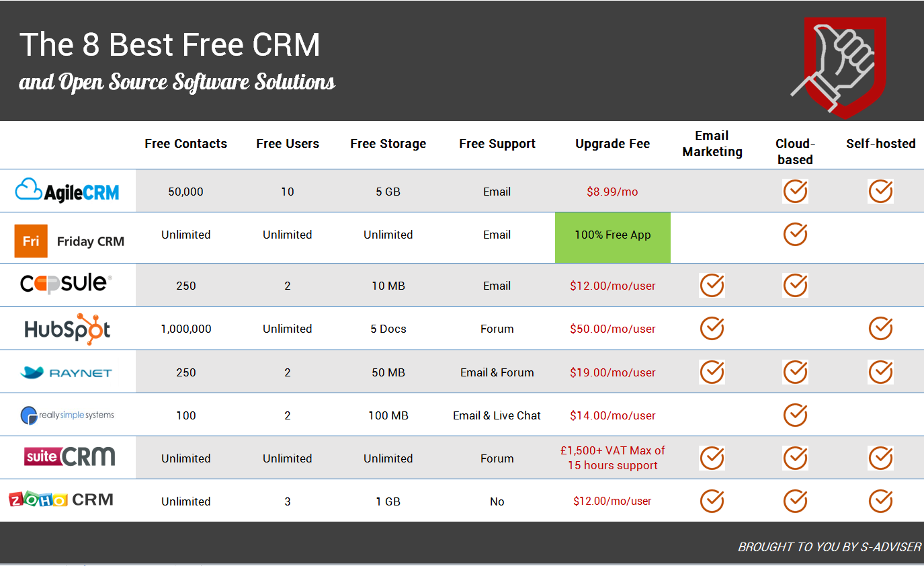This screenshot has height=566, width=924.
Task: Click the Upgrade Fee column header
Action: [613, 144]
